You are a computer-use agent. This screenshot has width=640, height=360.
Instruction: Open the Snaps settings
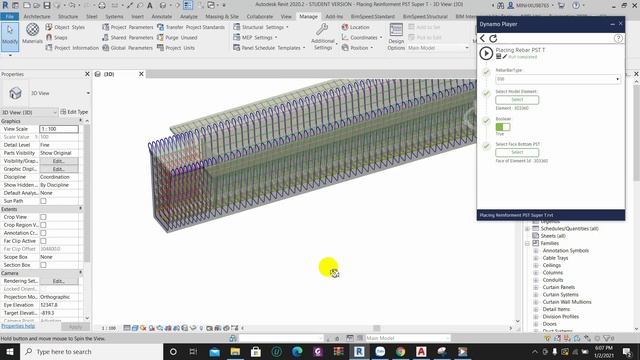56,37
